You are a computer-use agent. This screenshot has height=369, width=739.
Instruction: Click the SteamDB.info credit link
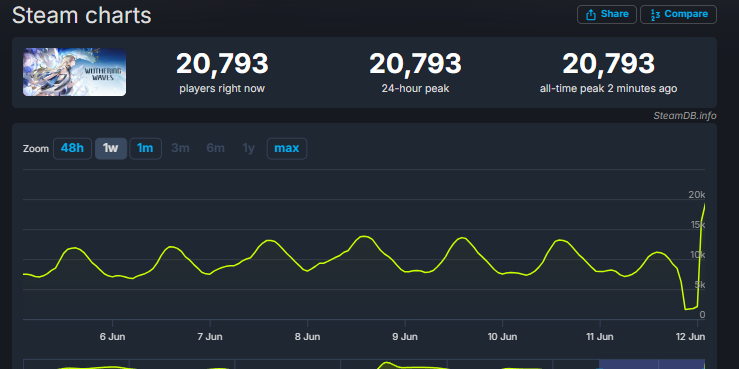click(685, 116)
